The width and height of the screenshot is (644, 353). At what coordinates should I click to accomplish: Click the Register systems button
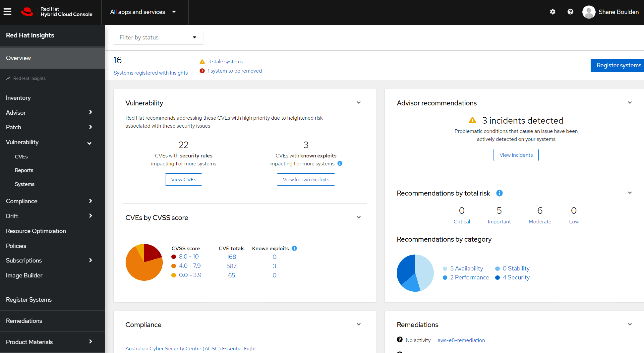click(x=617, y=65)
